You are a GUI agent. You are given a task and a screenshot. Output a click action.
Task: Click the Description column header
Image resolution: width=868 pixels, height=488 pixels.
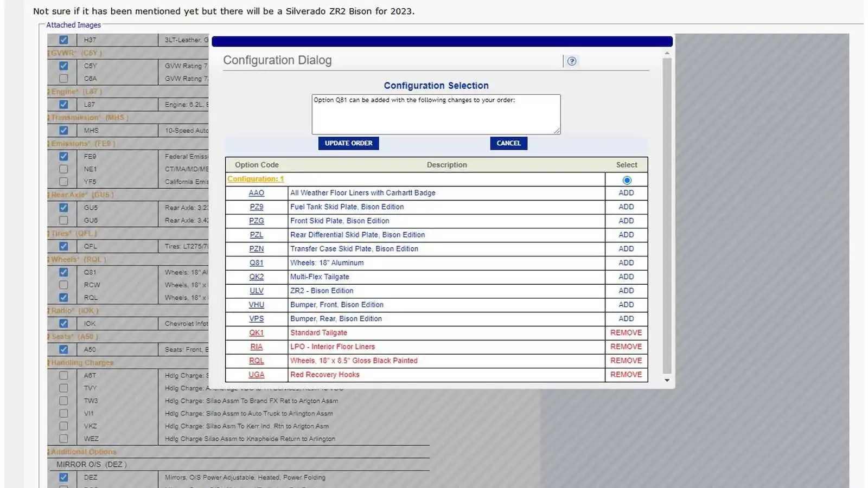coord(446,165)
